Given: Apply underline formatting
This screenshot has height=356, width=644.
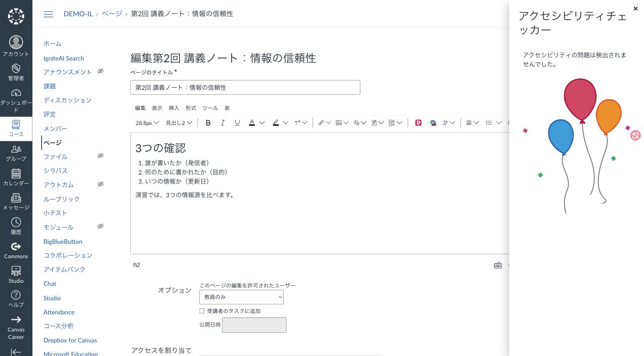Looking at the screenshot, I should 237,123.
